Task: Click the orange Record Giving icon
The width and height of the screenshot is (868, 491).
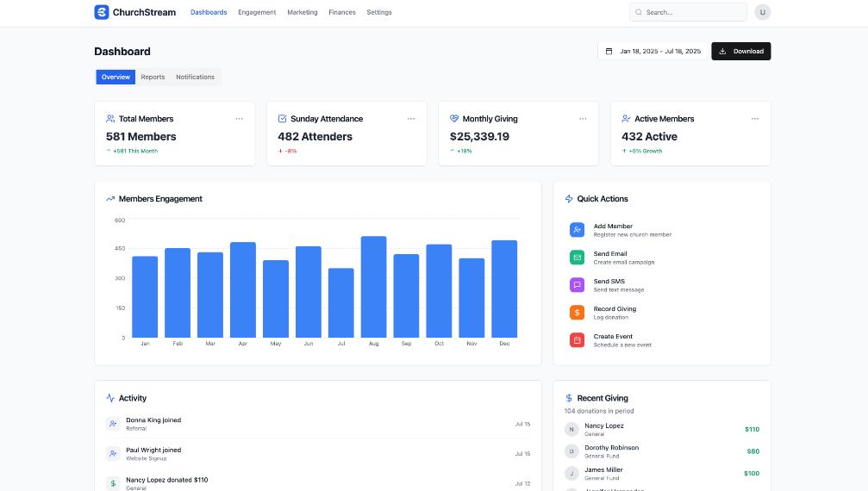Action: (577, 313)
